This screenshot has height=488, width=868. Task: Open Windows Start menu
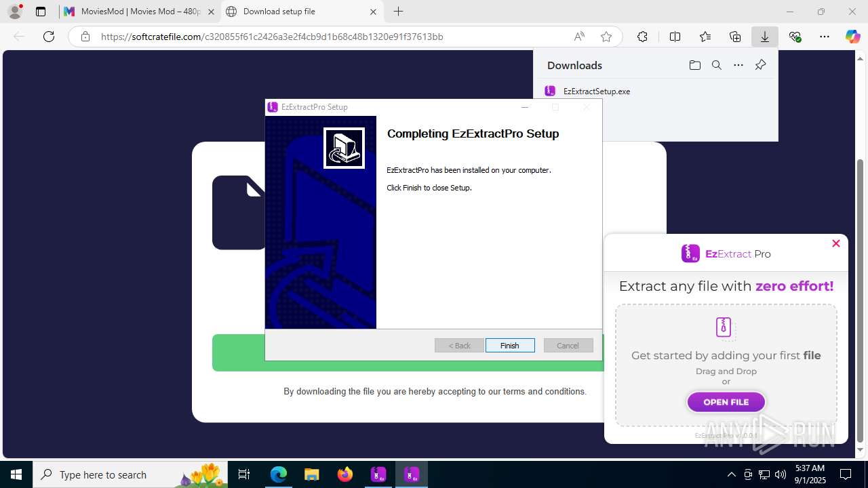[16, 474]
